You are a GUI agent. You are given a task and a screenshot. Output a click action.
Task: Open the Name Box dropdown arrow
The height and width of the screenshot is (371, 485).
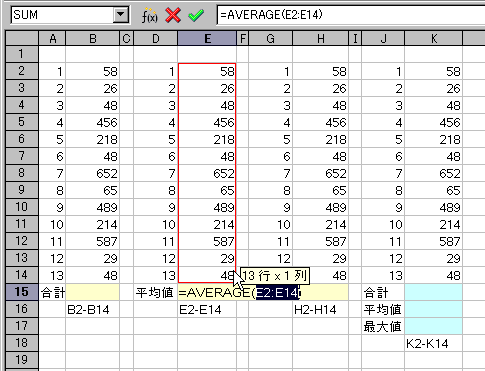click(121, 15)
